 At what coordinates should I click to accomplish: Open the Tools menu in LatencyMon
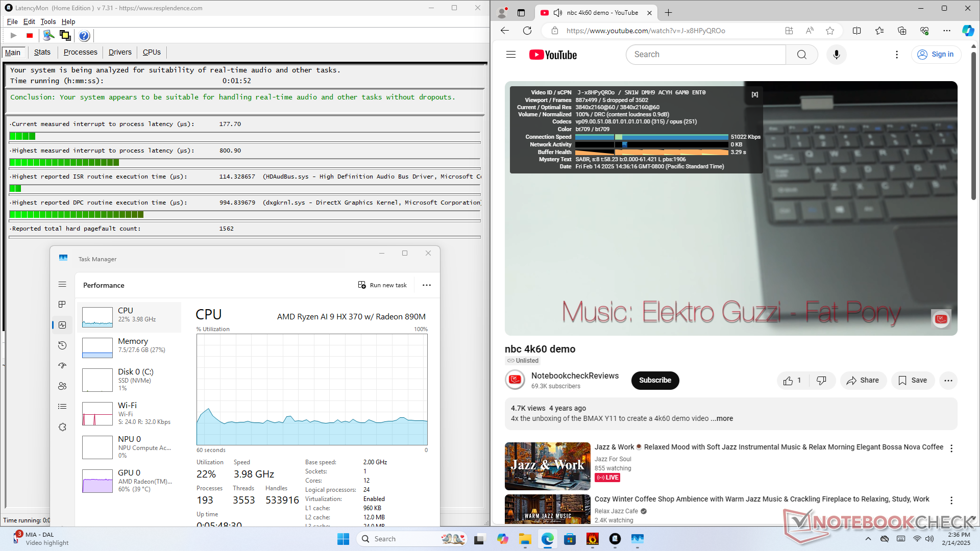click(x=48, y=22)
